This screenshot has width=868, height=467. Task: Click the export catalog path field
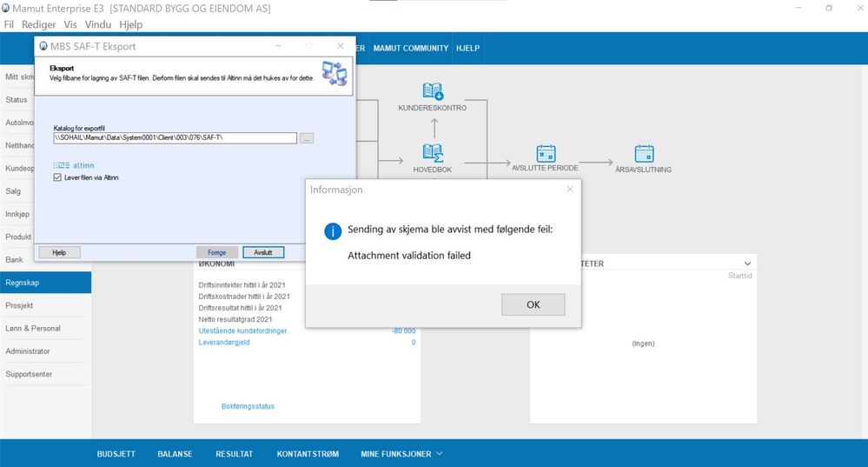(175, 138)
